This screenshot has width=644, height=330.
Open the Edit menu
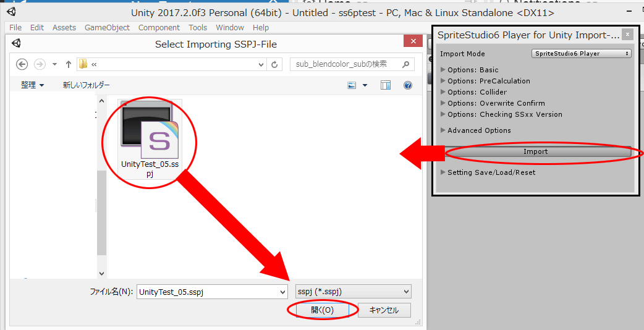click(37, 27)
